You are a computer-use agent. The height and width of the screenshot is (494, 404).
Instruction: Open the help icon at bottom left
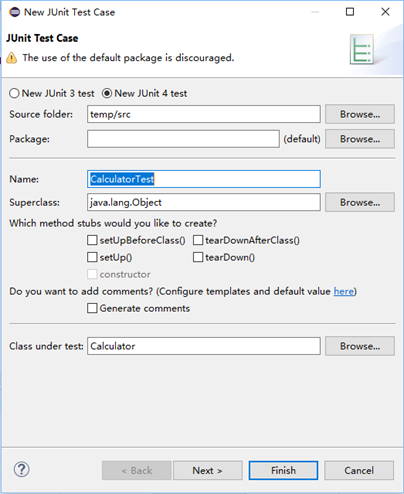point(22,470)
